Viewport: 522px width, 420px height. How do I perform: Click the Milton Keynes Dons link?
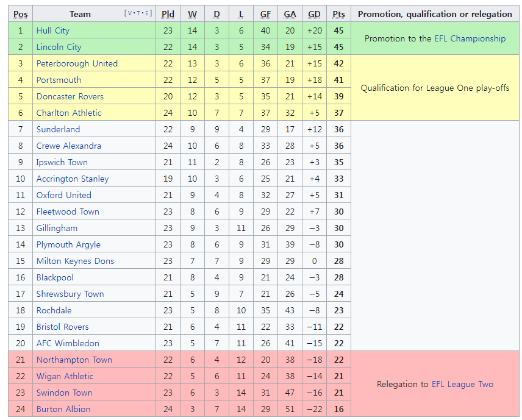pyautogui.click(x=75, y=261)
